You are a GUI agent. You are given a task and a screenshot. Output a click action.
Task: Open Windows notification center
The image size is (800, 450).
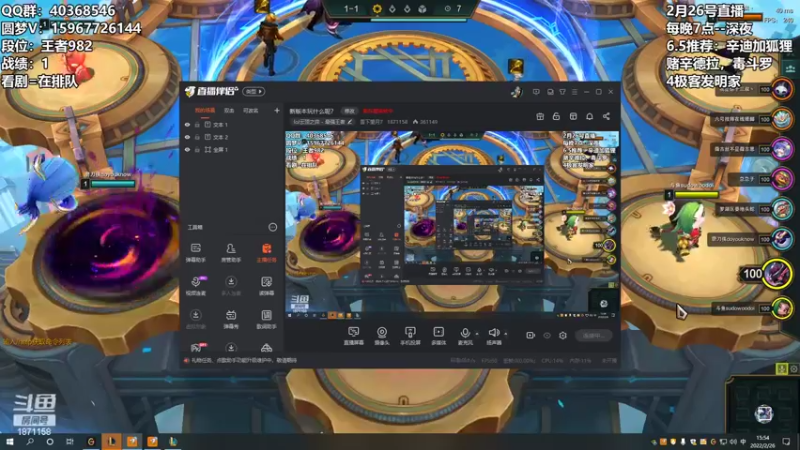pos(786,442)
